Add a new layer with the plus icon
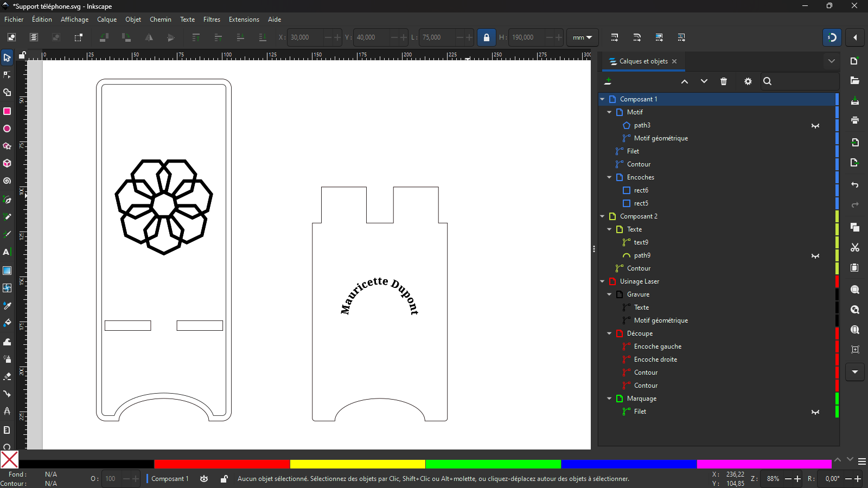This screenshot has height=488, width=868. [x=608, y=81]
